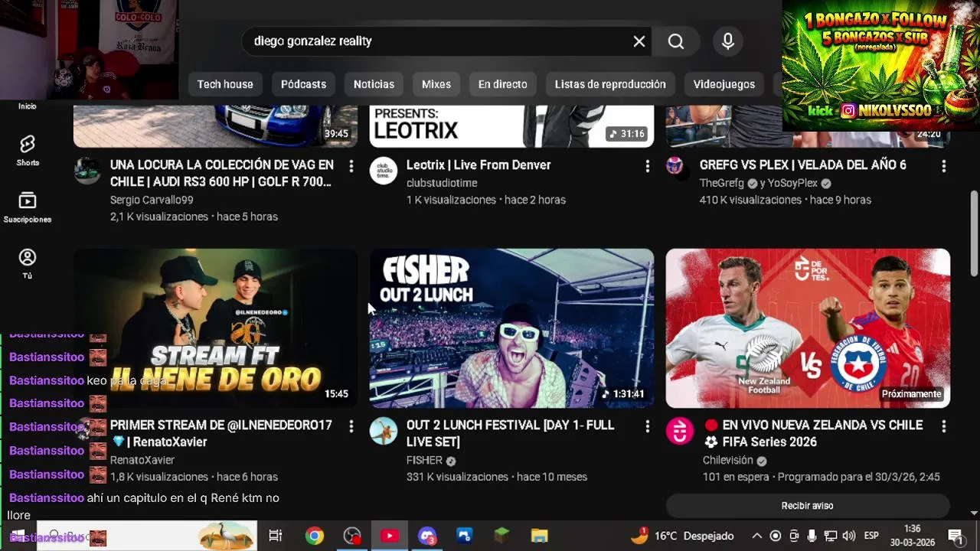The image size is (980, 551).
Task: Select the Listas de reproducción chip
Action: 610,84
